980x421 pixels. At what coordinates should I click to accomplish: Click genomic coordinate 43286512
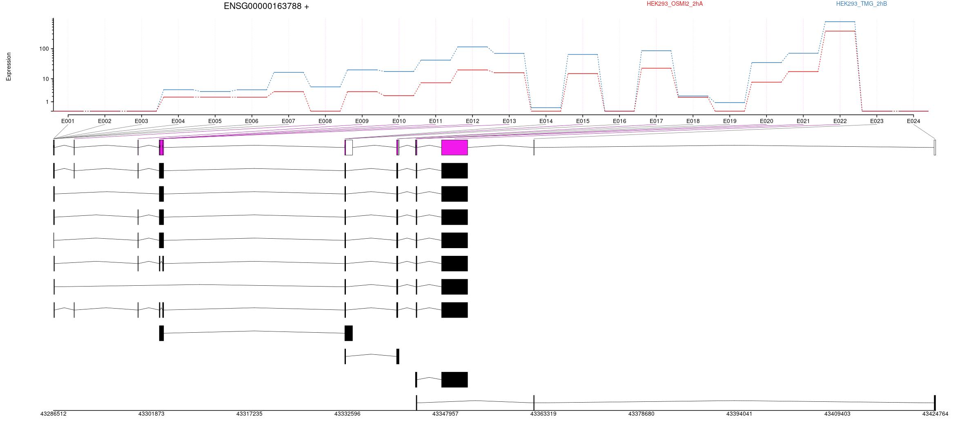(x=53, y=414)
